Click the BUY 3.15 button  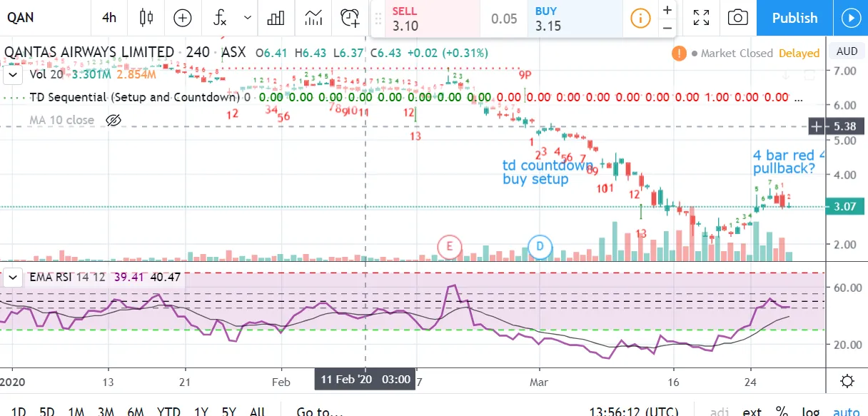(575, 19)
